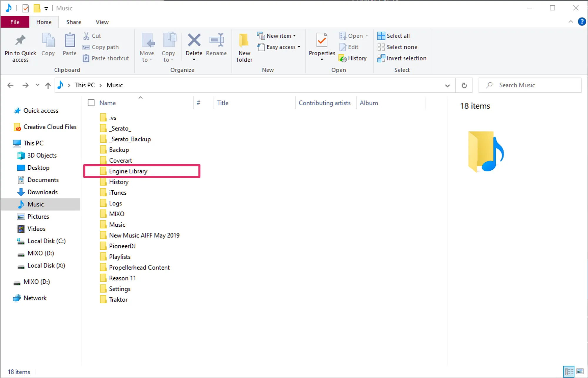Switch to large icons view in status bar
The width and height of the screenshot is (588, 378).
[x=580, y=372]
